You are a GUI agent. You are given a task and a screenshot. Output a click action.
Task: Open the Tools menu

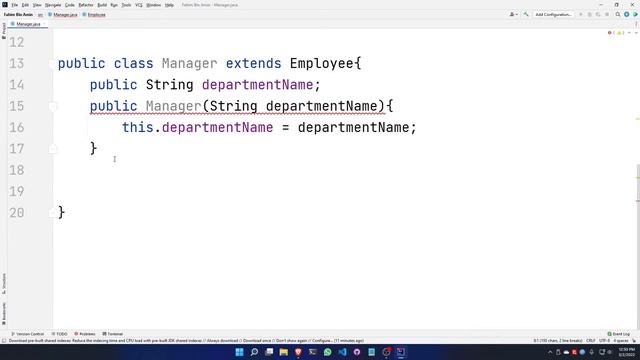click(126, 5)
